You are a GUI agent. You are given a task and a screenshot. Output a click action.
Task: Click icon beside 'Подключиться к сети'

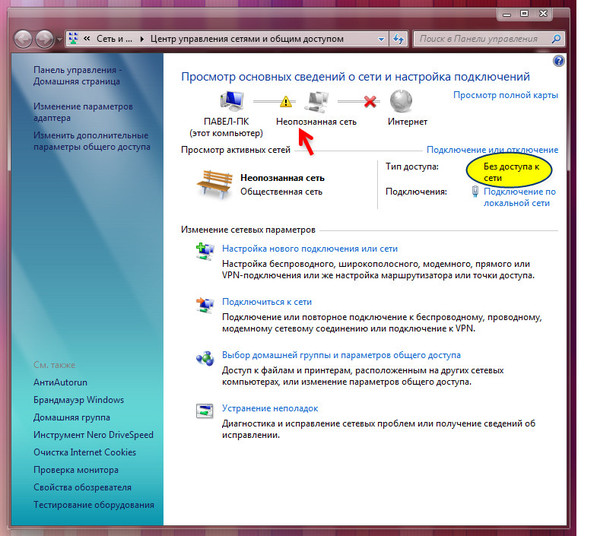(205, 305)
